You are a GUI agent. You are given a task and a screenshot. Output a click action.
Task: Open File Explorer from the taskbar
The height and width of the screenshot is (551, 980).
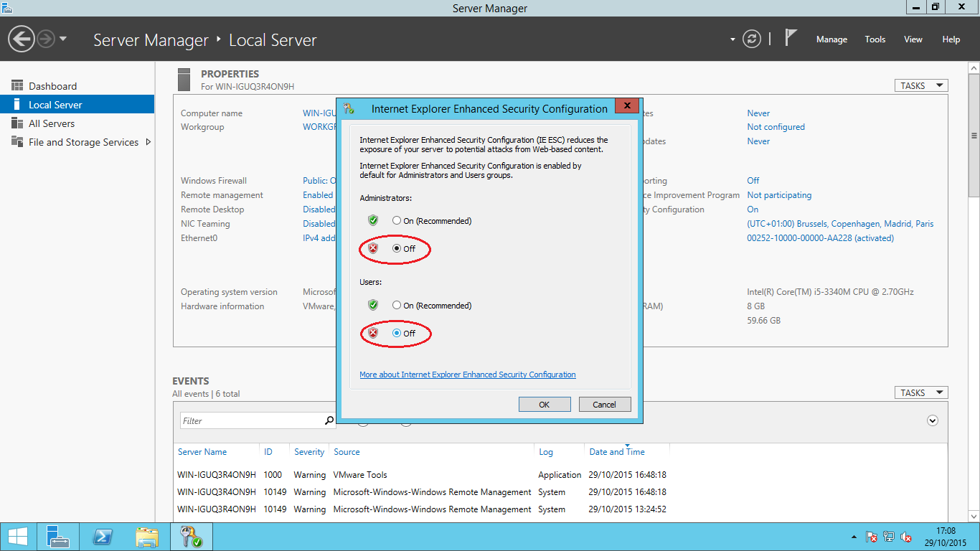(147, 537)
